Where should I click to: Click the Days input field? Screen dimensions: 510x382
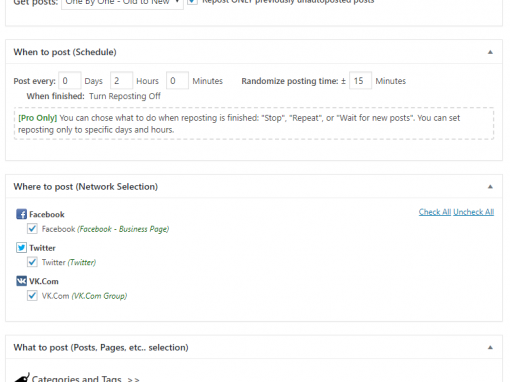click(x=70, y=80)
